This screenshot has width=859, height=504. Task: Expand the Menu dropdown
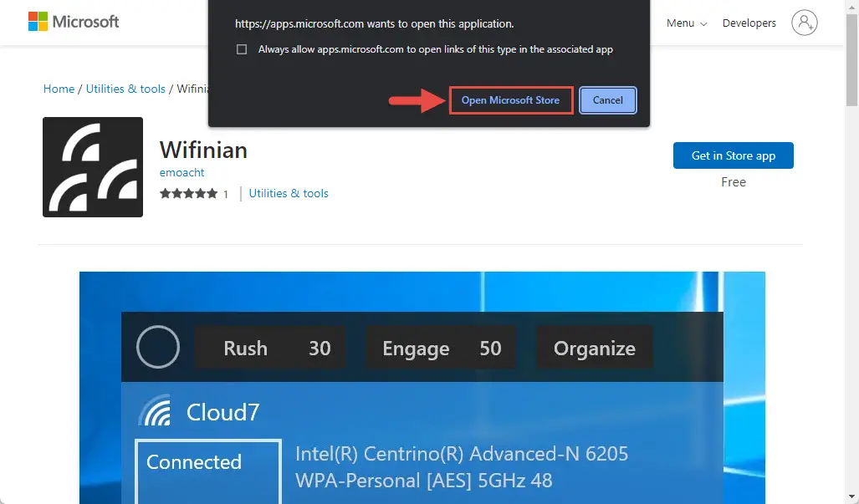click(x=687, y=23)
